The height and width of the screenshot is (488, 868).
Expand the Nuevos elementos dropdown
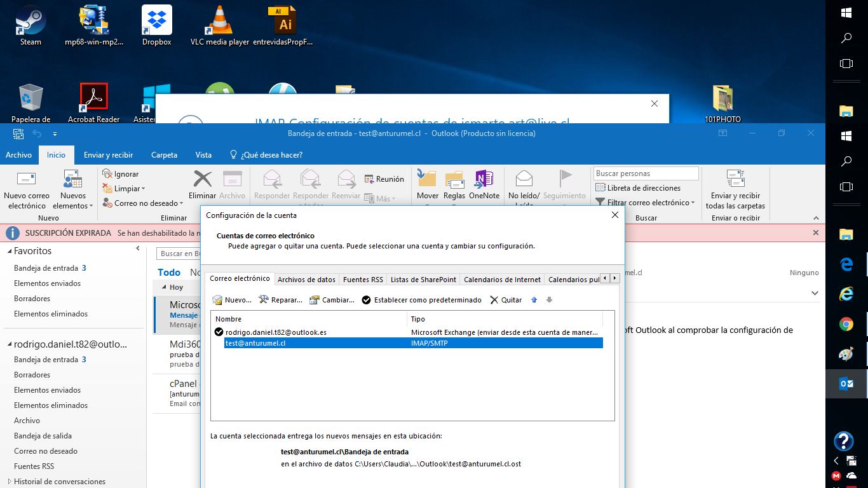(x=73, y=201)
